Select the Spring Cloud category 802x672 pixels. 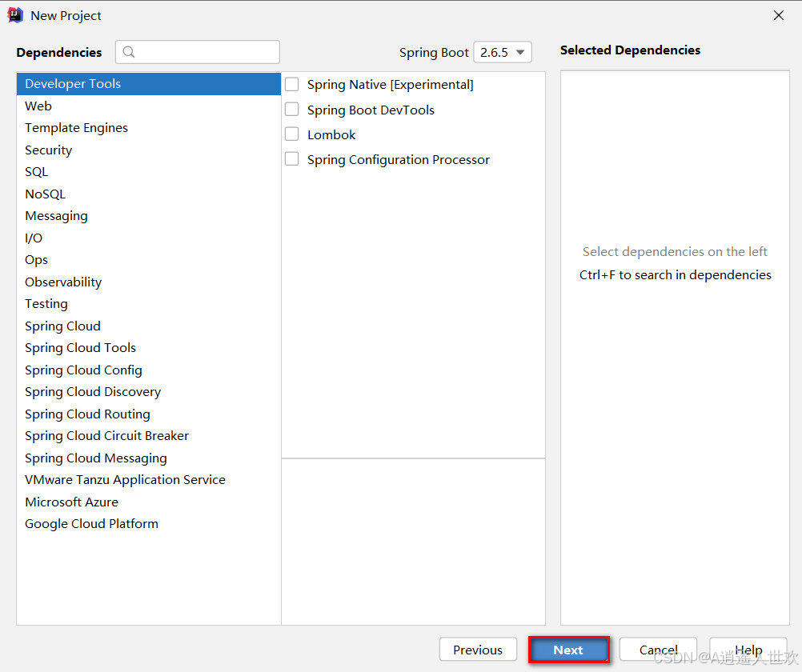click(x=149, y=326)
